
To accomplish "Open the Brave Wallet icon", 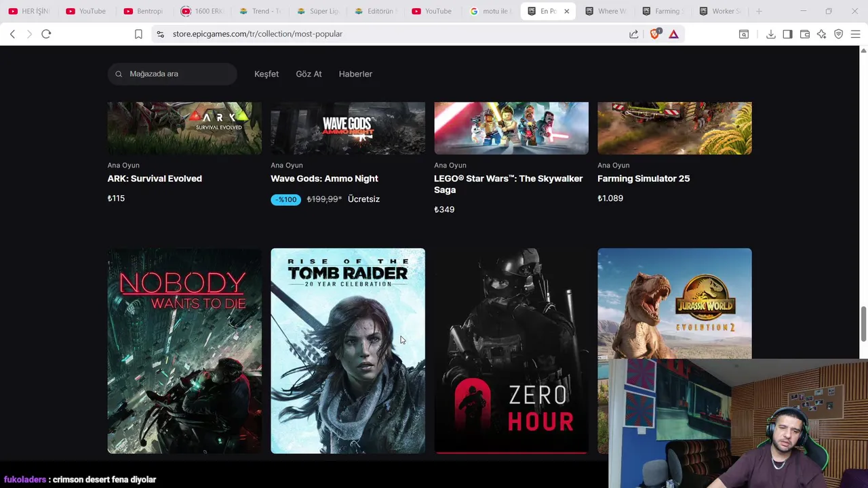I will tap(805, 34).
